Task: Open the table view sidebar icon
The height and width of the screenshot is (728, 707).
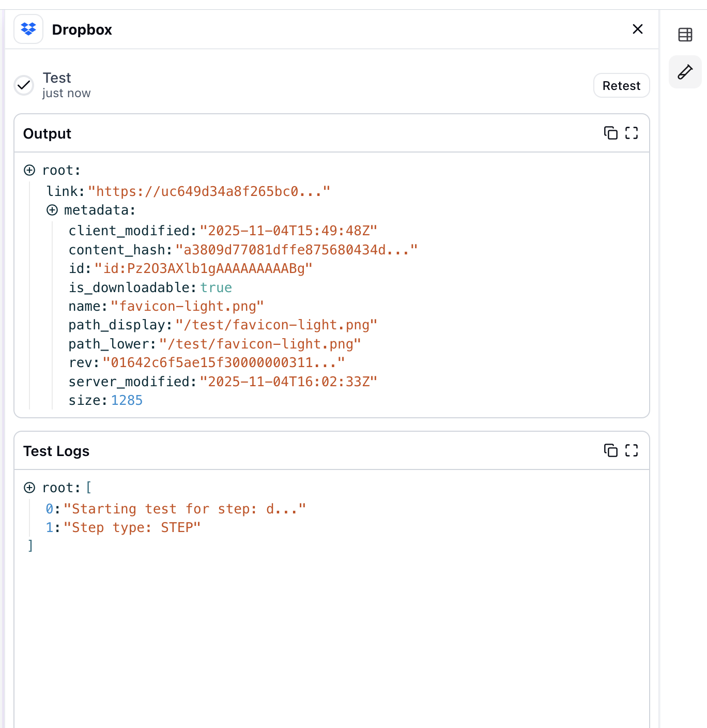Action: click(x=685, y=35)
